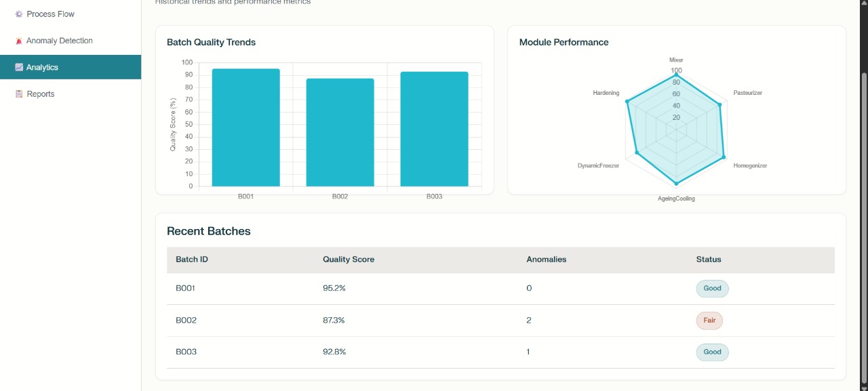Click the Analytics chart icon in sidebar

pyautogui.click(x=18, y=66)
